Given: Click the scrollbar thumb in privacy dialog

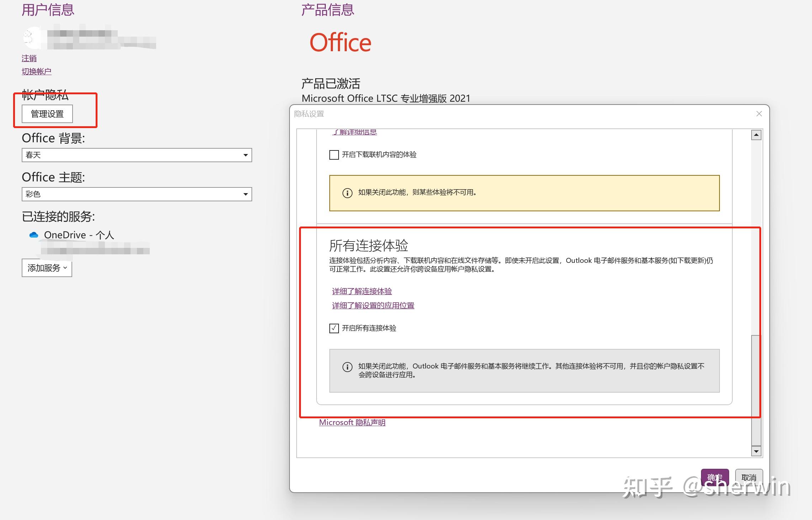Looking at the screenshot, I should point(756,390).
